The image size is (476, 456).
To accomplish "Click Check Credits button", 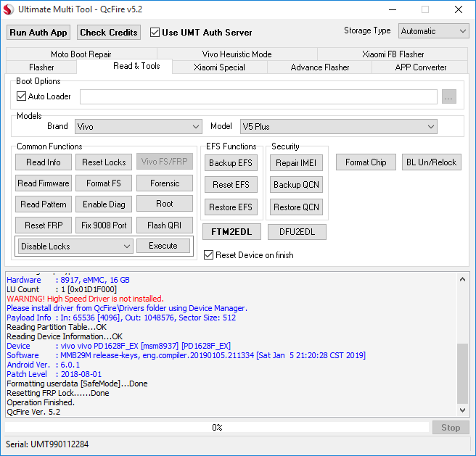I will (x=109, y=33).
